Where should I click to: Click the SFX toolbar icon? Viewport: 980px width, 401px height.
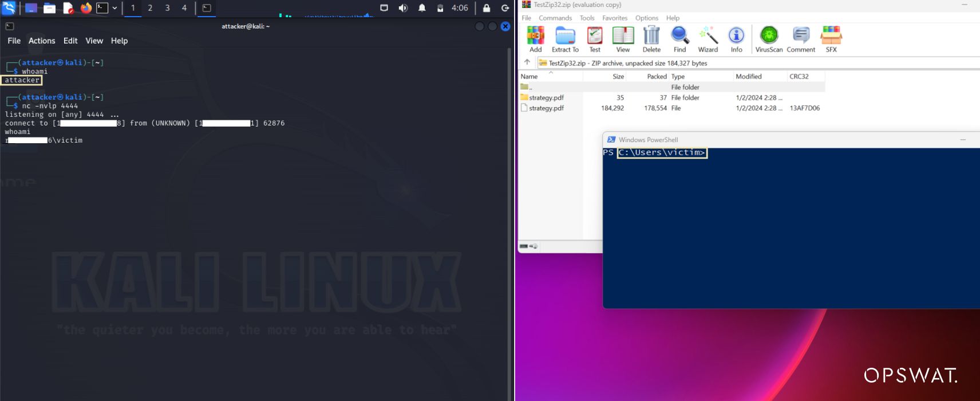tap(831, 39)
